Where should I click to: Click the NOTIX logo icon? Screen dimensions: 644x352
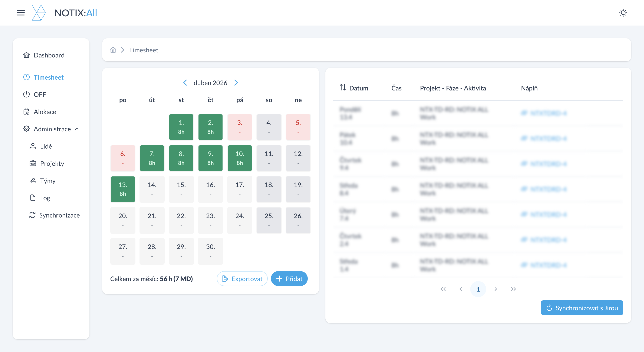39,13
